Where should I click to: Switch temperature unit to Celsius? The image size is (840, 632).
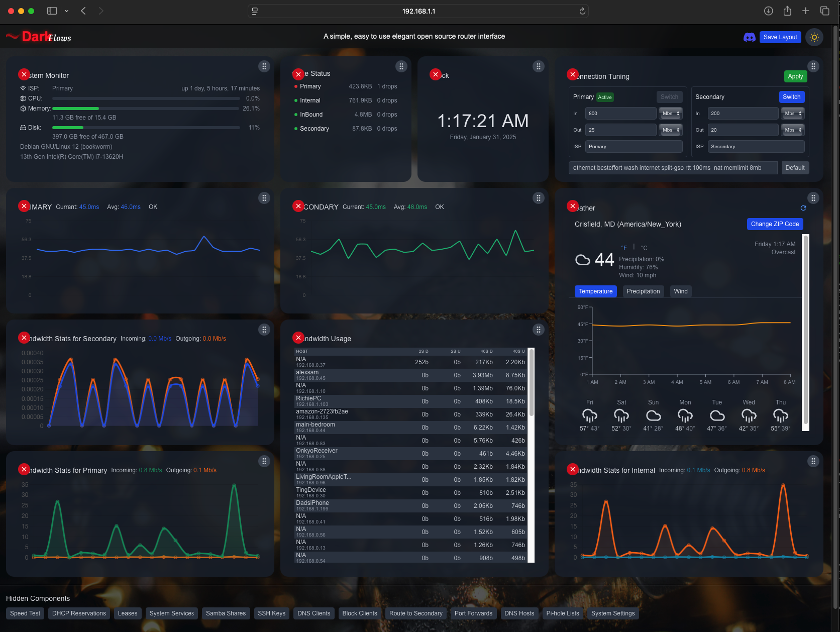[644, 248]
